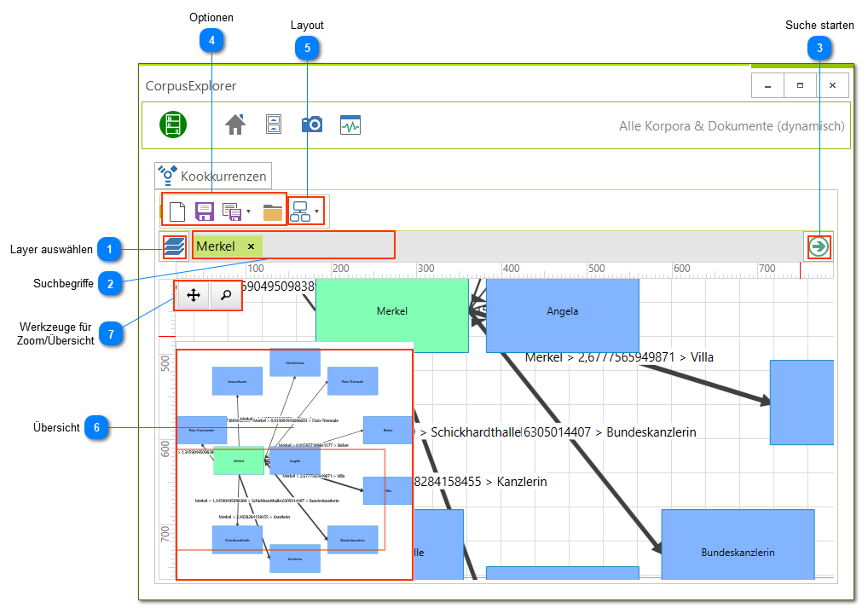Minimize the CorpusExplorer window
868x608 pixels.
point(767,85)
